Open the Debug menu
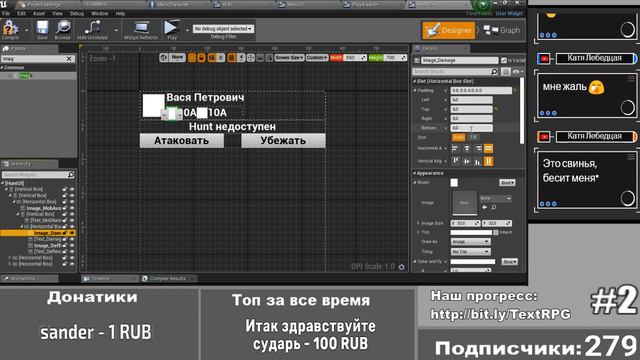Image resolution: width=640 pixels, height=360 pixels. 77,13
